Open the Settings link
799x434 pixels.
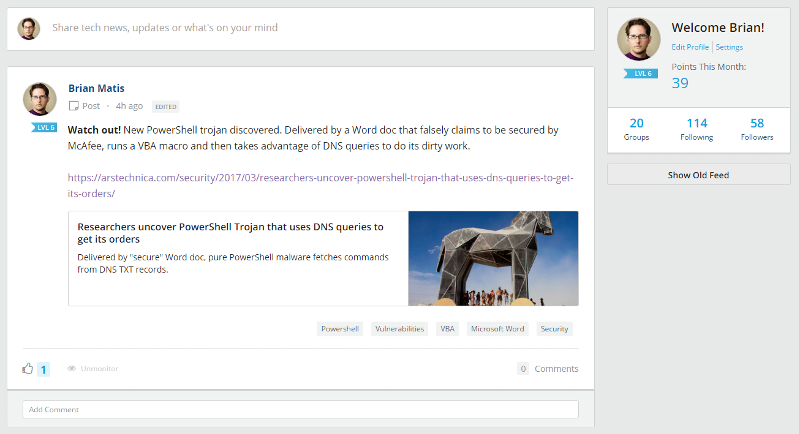[729, 47]
